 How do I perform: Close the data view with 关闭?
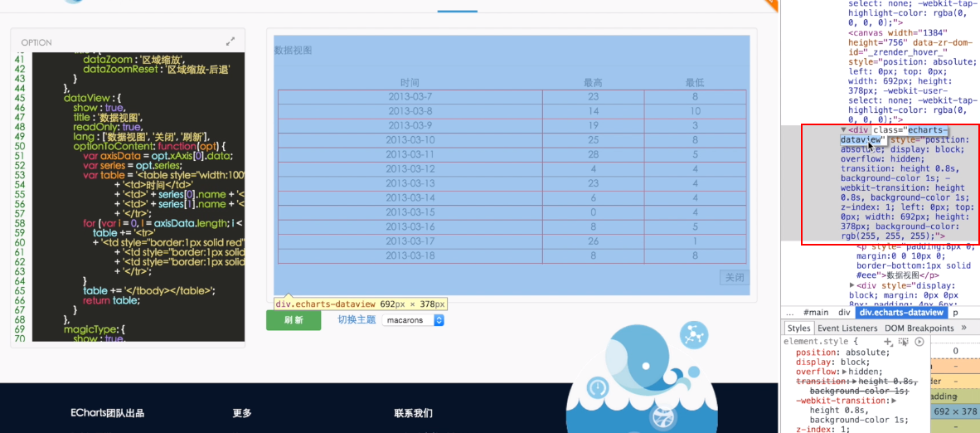point(735,278)
